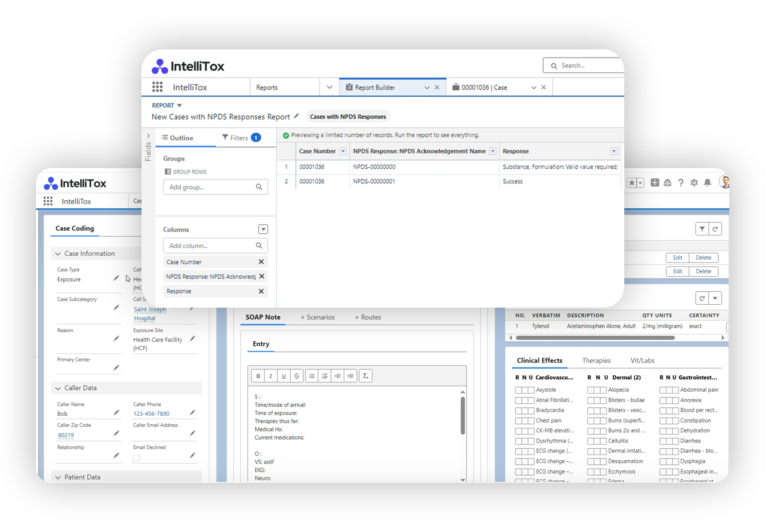Click the clear formatting icon

click(x=365, y=376)
